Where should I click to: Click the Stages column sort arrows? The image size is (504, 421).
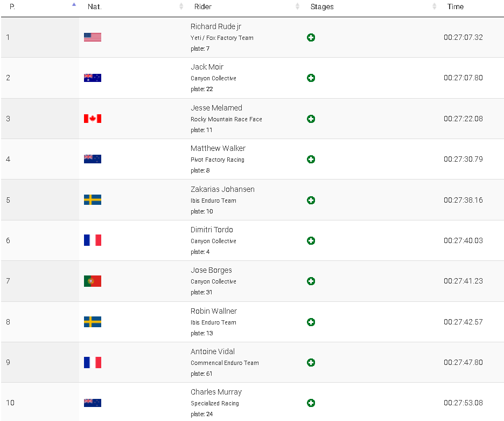click(434, 7)
